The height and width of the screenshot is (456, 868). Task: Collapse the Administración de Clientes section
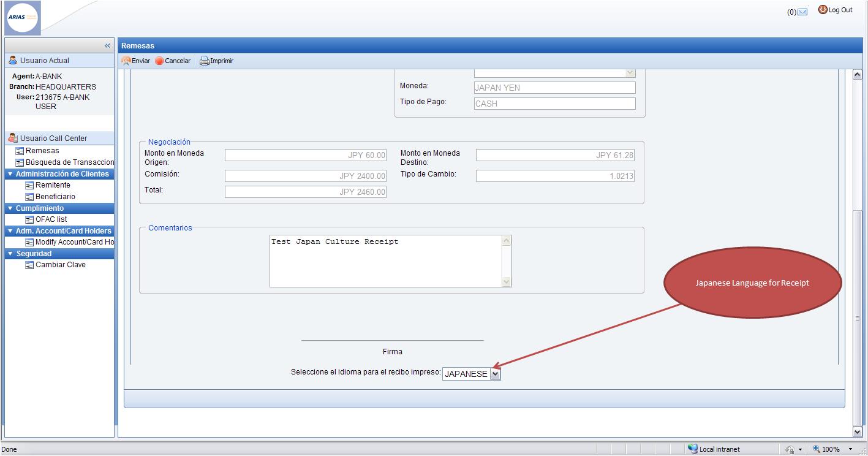click(10, 174)
